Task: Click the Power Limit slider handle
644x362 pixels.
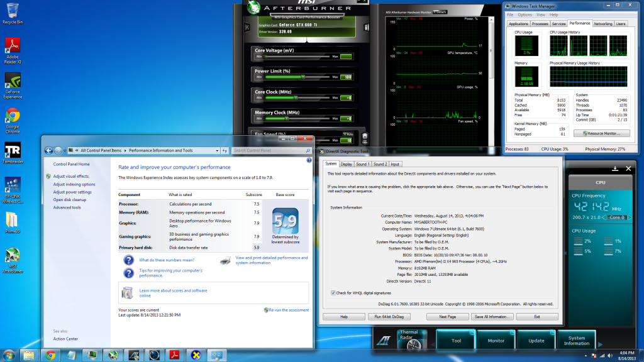Action: coord(304,77)
